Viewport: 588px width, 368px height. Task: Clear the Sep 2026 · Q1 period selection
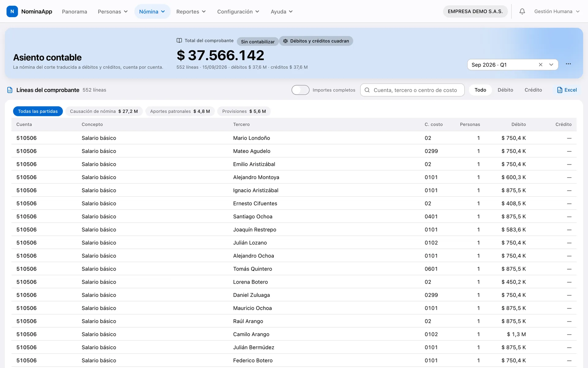point(541,65)
